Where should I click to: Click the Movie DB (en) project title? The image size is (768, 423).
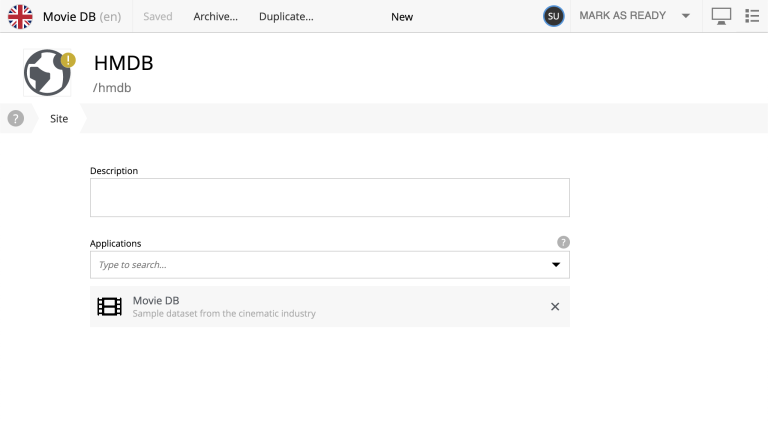click(82, 17)
